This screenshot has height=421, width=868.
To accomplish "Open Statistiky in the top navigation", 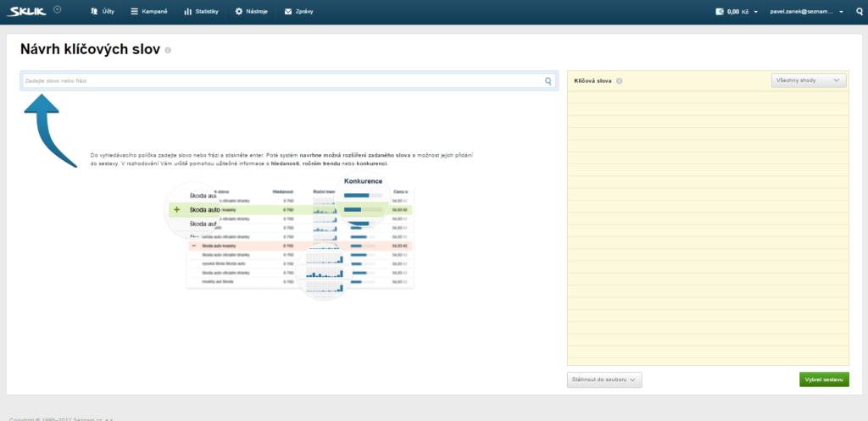I will pos(201,13).
